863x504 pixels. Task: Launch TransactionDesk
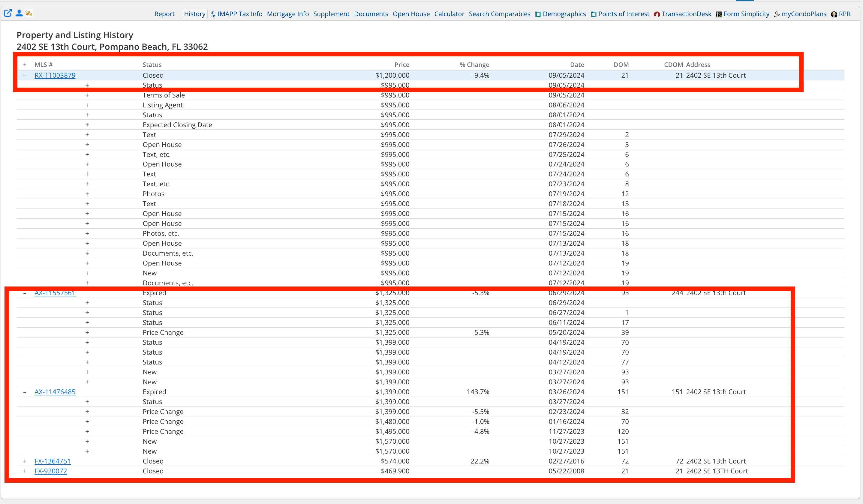point(686,14)
